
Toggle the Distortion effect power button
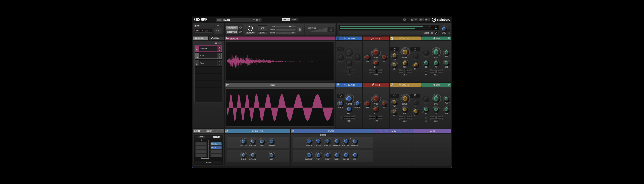pos(227,131)
